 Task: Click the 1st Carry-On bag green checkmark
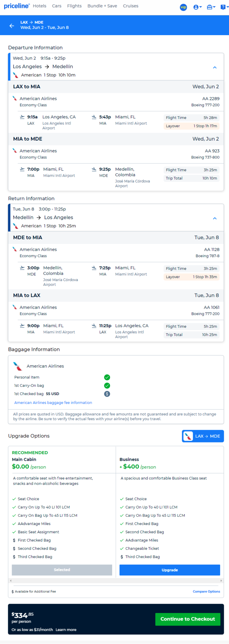[x=107, y=385]
